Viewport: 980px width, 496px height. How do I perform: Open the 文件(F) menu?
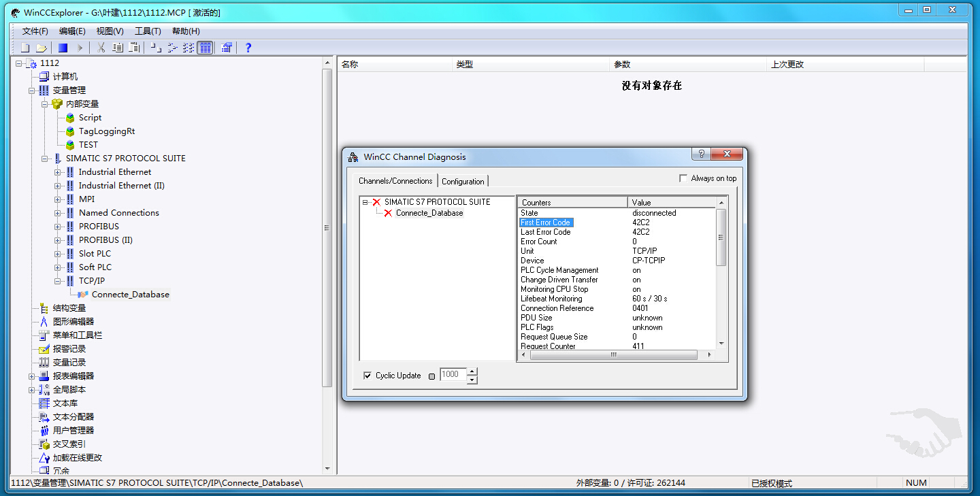[x=35, y=31]
